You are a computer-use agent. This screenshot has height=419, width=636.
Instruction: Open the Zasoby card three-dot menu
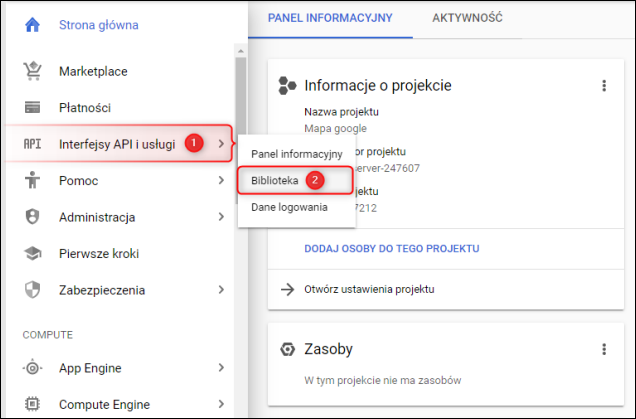(x=604, y=349)
